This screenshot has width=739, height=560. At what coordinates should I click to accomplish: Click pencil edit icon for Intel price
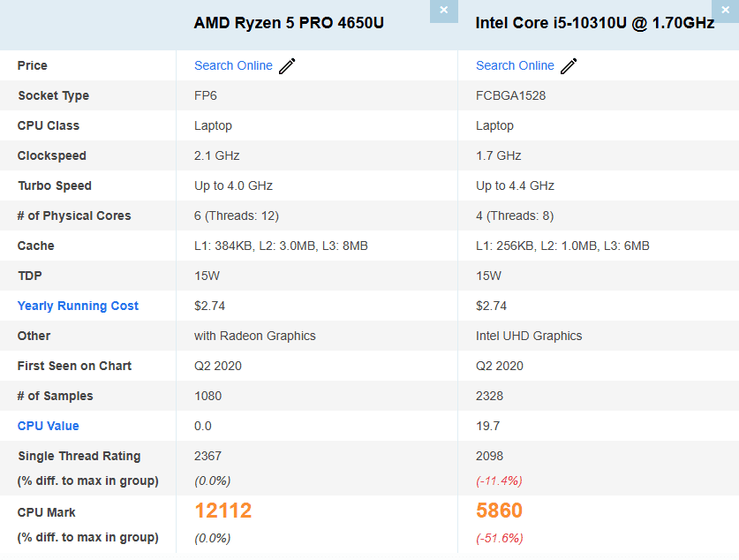coord(569,66)
